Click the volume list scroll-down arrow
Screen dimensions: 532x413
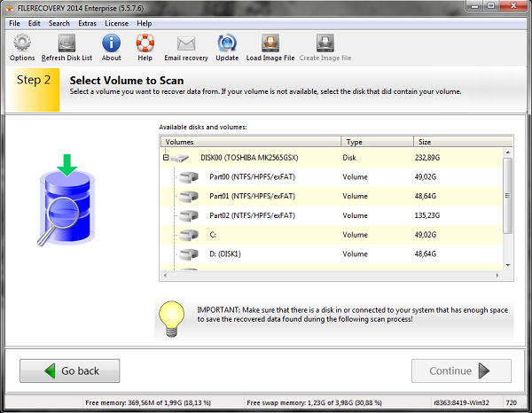point(507,265)
